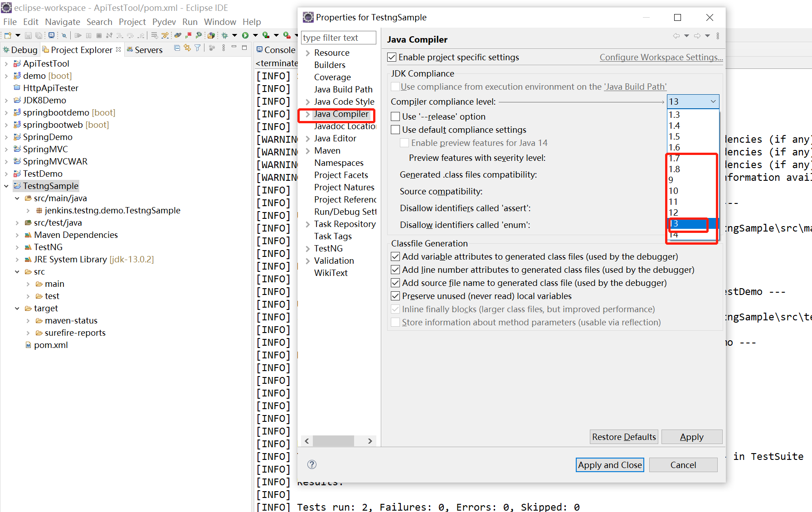This screenshot has height=512, width=812.
Task: Open the Compiler compliance level combo box
Action: pyautogui.click(x=693, y=102)
